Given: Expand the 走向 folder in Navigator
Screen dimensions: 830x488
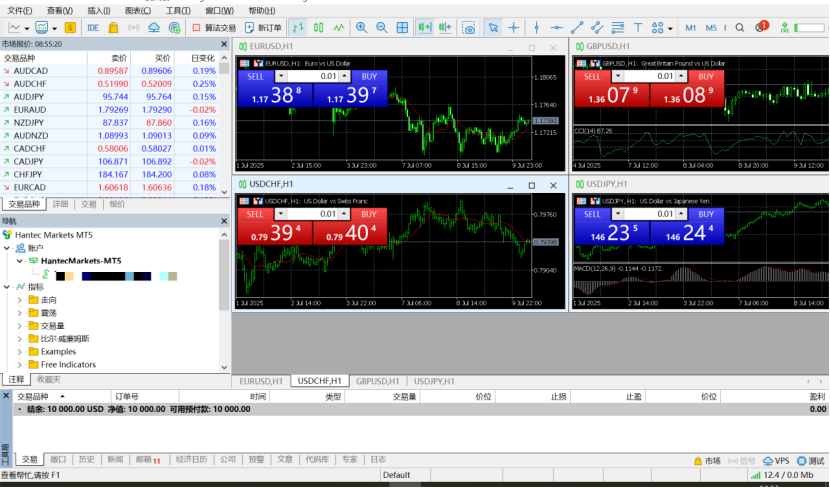Looking at the screenshot, I should 20,300.
